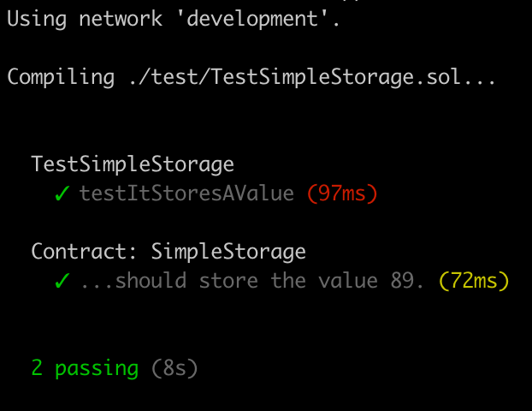532x411 pixels.
Task: Click the 'development' network name
Action: (x=254, y=19)
